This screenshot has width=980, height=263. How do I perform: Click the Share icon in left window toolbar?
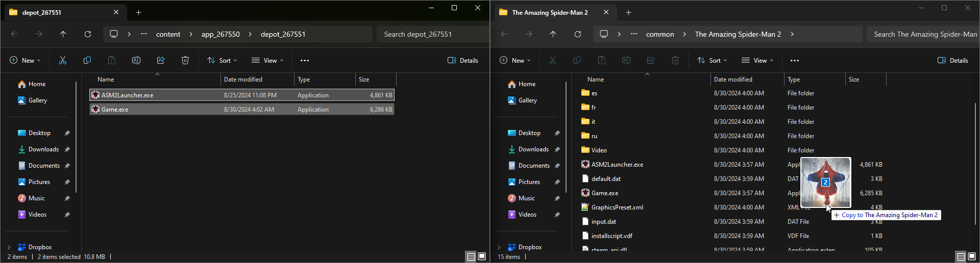pos(161,60)
